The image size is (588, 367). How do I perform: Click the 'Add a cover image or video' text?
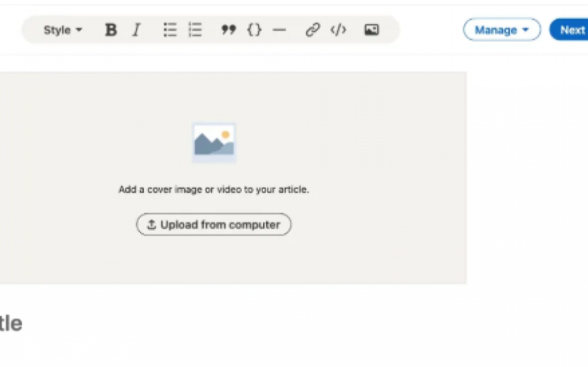(x=213, y=189)
